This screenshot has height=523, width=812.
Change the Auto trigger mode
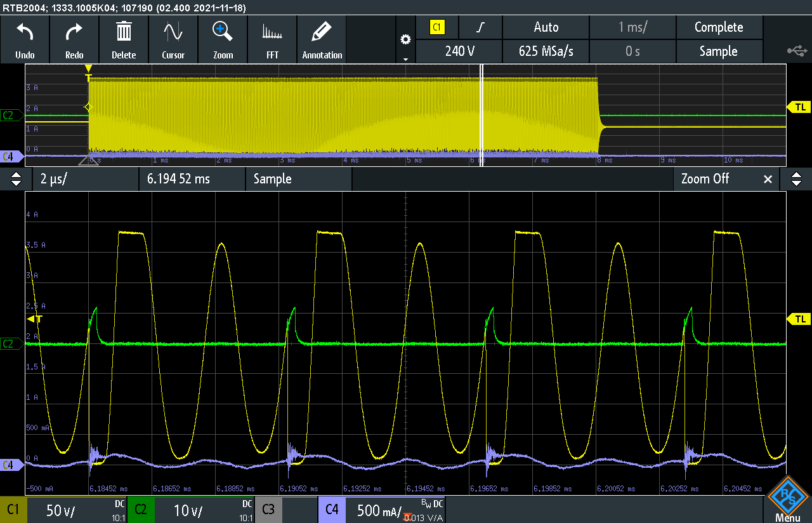(x=546, y=27)
